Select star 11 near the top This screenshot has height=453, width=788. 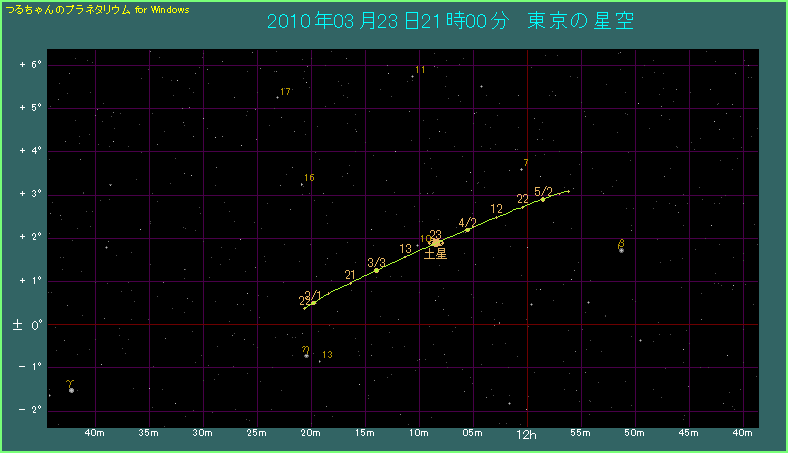click(x=412, y=76)
